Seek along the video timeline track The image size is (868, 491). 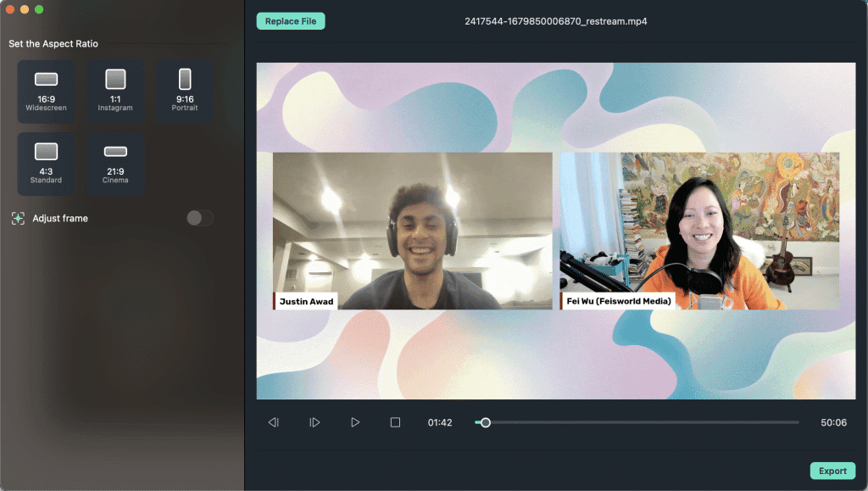click(637, 422)
